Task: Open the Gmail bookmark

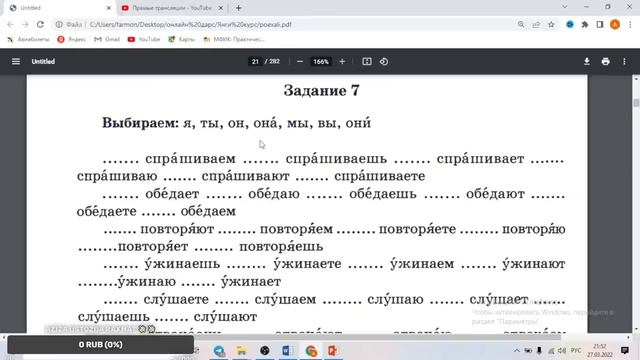Action: click(x=107, y=39)
